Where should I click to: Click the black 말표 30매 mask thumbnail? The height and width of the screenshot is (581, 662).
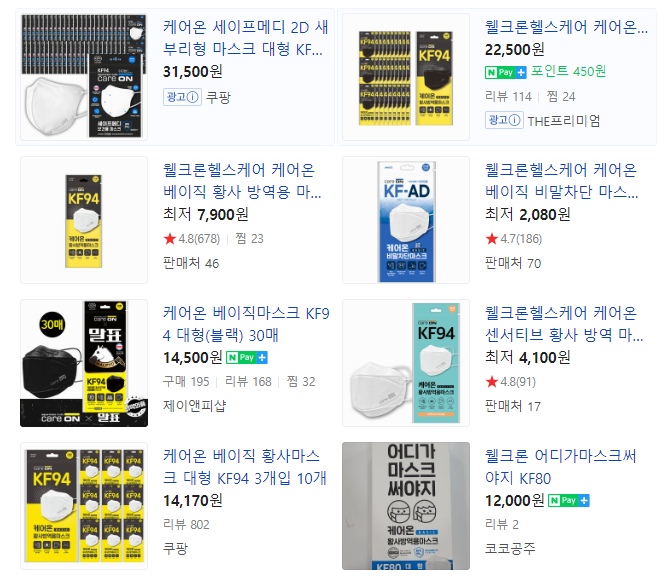[x=84, y=363]
